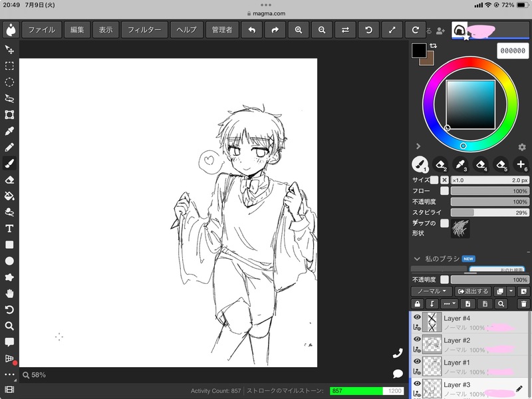The width and height of the screenshot is (532, 399).
Task: Invite a user with add-person icon
Action: (x=440, y=31)
